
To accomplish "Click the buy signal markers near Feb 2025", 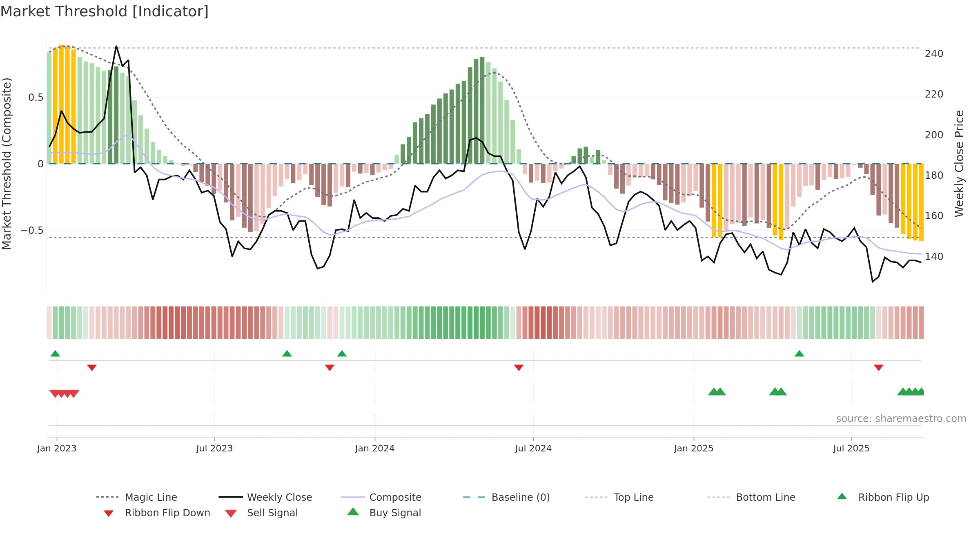I will pyautogui.click(x=717, y=391).
